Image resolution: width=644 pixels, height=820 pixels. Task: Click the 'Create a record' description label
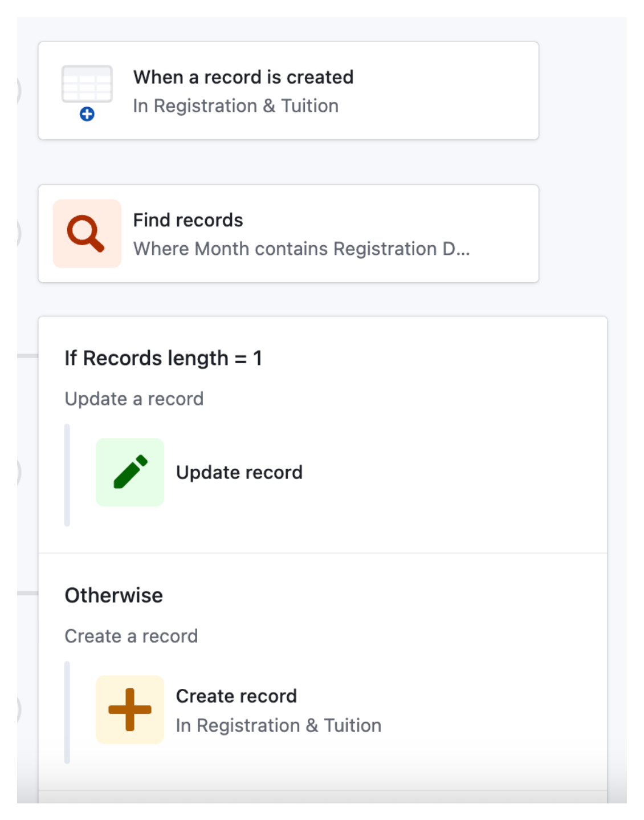(132, 636)
